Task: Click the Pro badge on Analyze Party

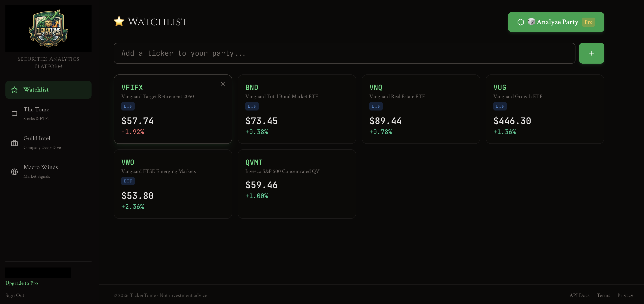Action: [589, 22]
